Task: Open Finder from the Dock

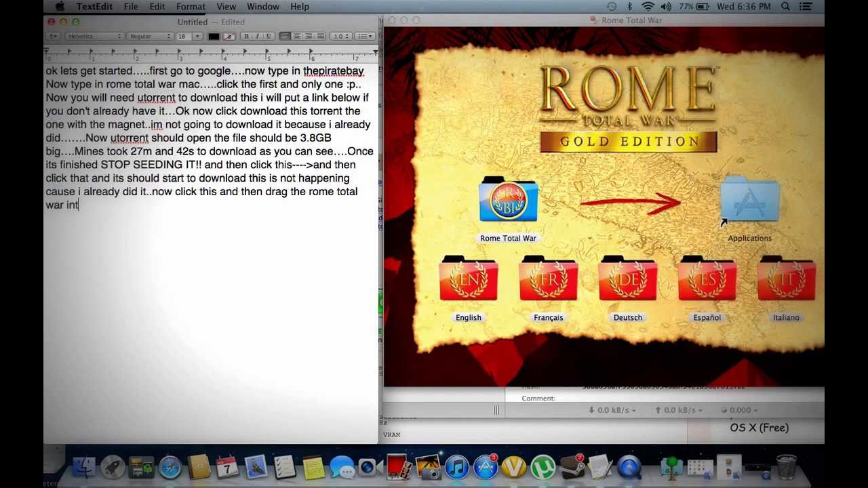Action: (84, 468)
